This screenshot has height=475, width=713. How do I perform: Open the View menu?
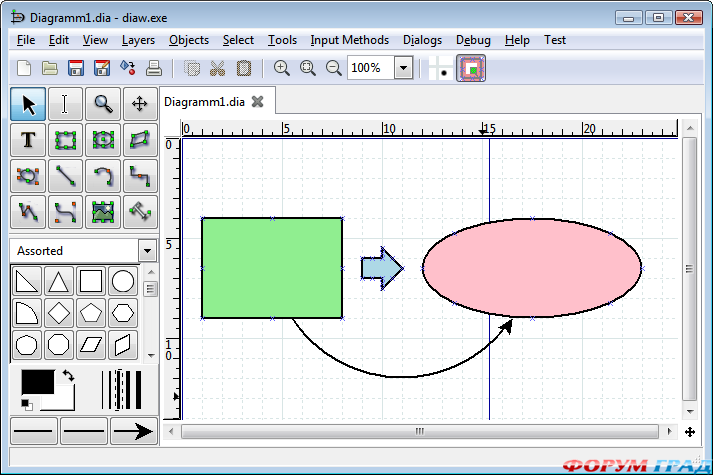click(x=95, y=40)
